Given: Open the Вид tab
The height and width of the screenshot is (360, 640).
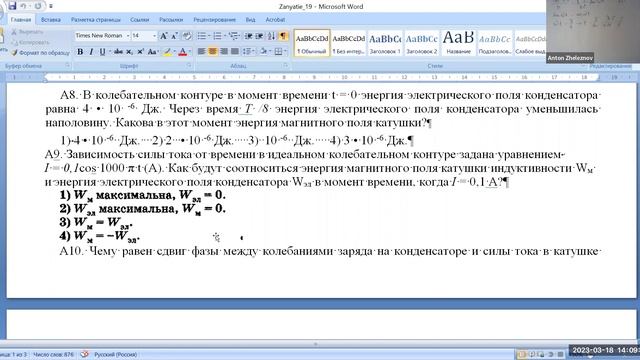Looking at the screenshot, I should click(250, 20).
